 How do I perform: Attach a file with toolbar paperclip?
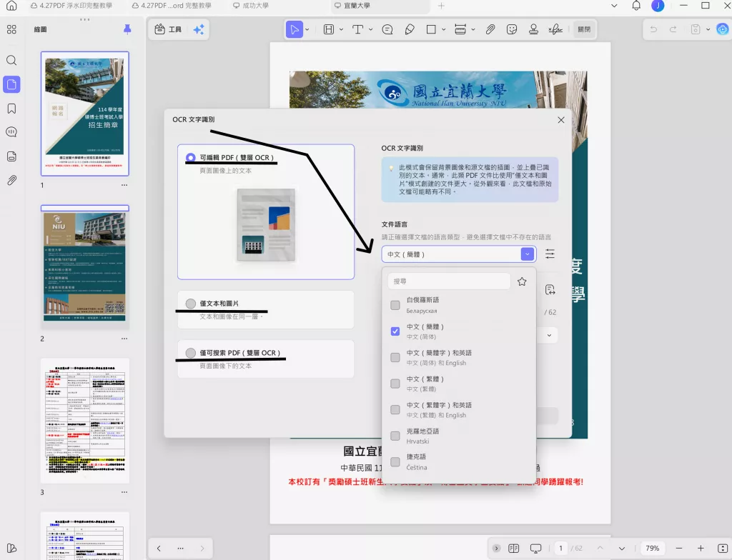point(490,29)
